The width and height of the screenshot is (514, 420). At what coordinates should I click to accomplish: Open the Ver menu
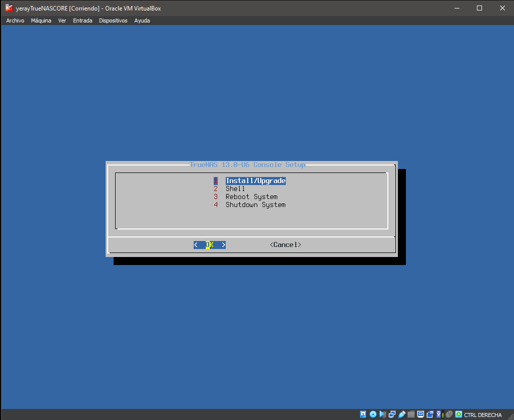(x=62, y=20)
